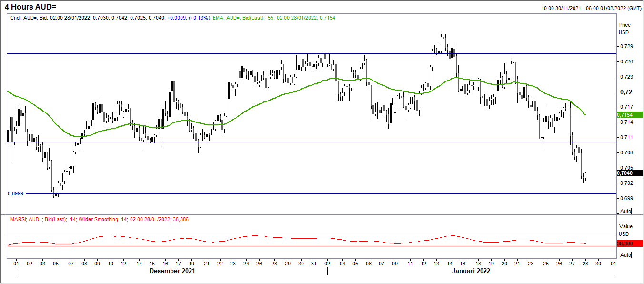Click the 0,699 price axis label
The width and height of the screenshot is (644, 284).
coord(626,198)
